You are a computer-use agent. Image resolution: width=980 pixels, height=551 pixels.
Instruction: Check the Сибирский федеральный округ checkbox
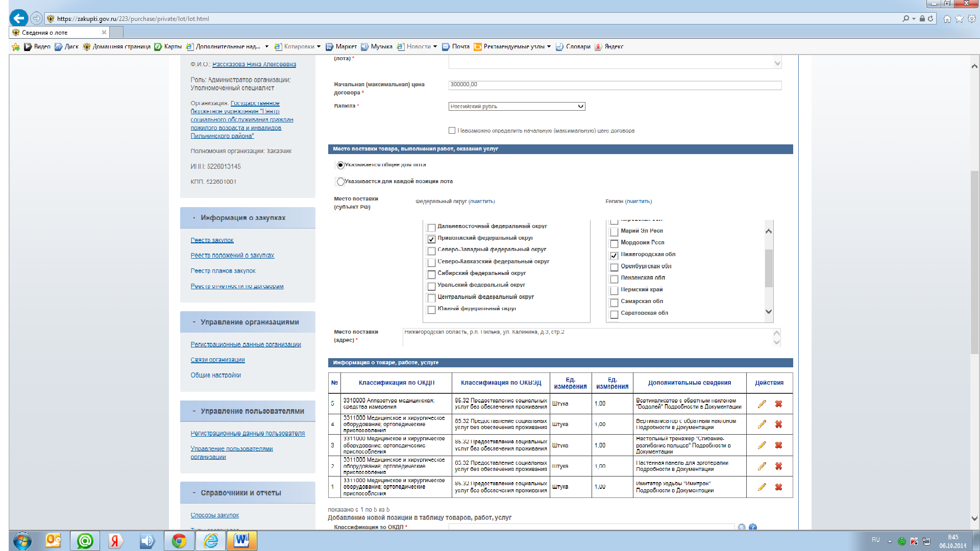(x=431, y=274)
